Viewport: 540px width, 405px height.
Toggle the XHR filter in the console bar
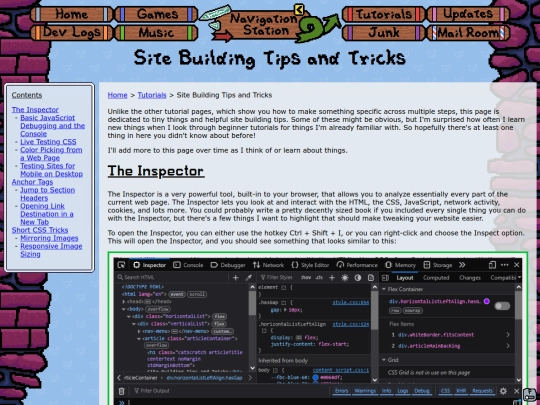tap(461, 391)
